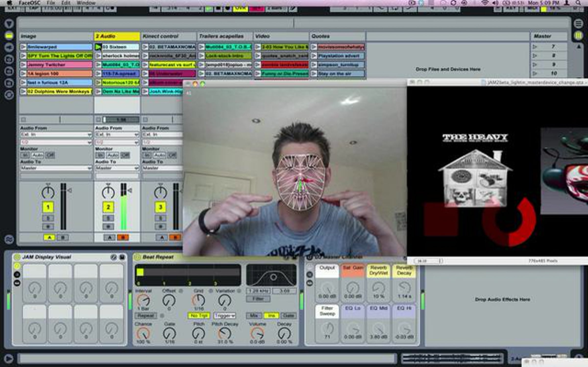The height and width of the screenshot is (367, 588).
Task: Open the Window menu
Action: pos(86,3)
